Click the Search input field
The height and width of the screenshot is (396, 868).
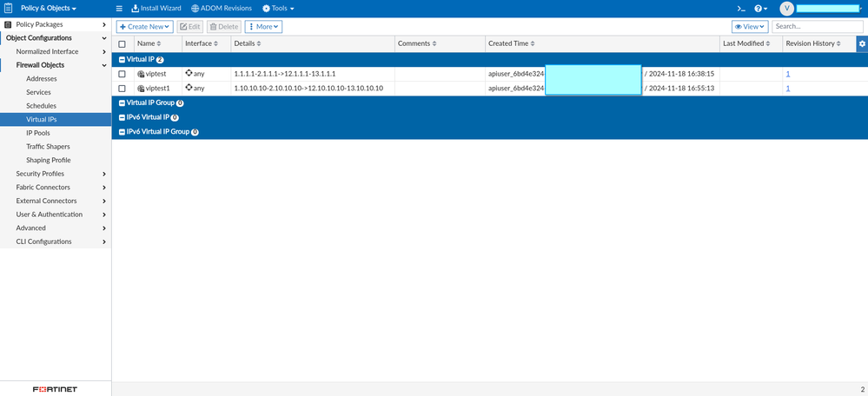pos(817,27)
